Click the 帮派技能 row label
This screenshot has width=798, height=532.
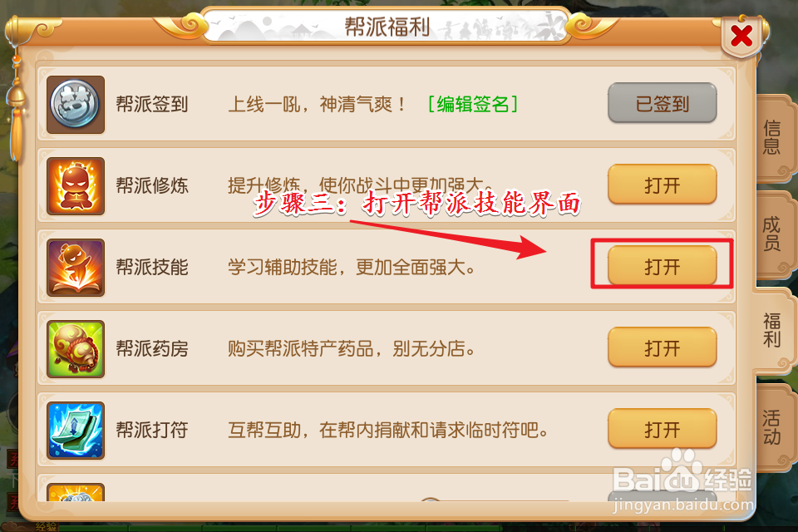coord(152,268)
